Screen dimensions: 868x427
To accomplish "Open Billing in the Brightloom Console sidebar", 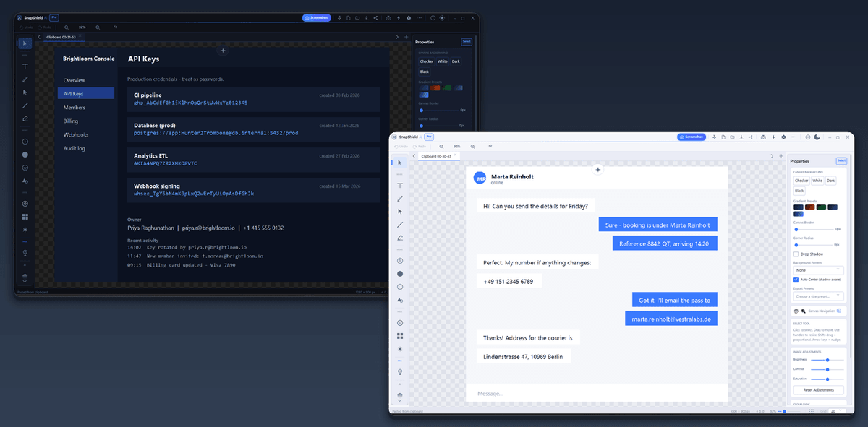I will click(71, 121).
